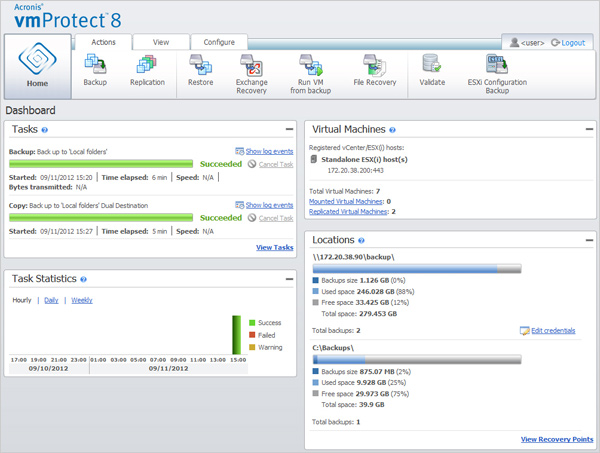Open the Configure tab

219,42
